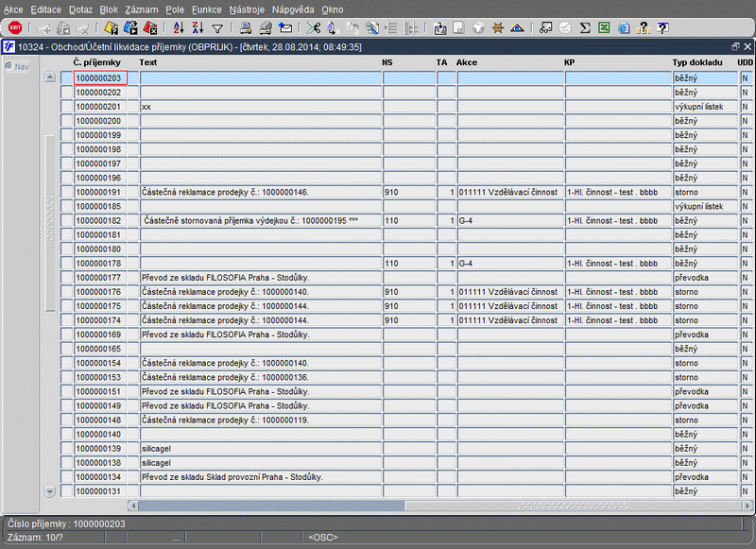
Task: Click the print preview icon
Action: [266, 28]
